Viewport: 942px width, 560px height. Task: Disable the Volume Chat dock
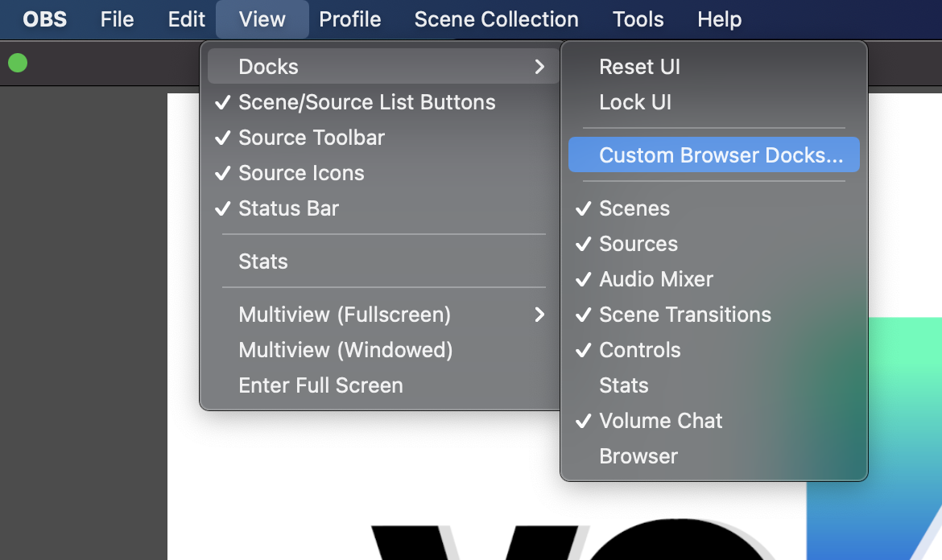tap(661, 421)
